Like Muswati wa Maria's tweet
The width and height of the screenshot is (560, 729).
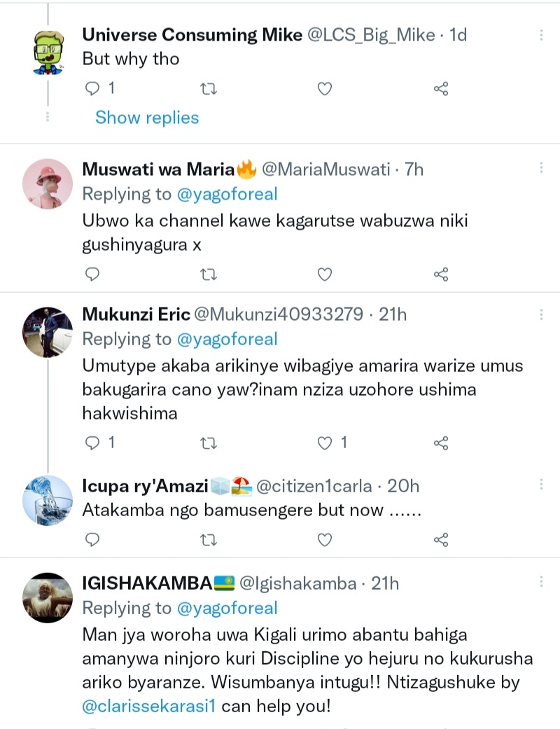324,274
